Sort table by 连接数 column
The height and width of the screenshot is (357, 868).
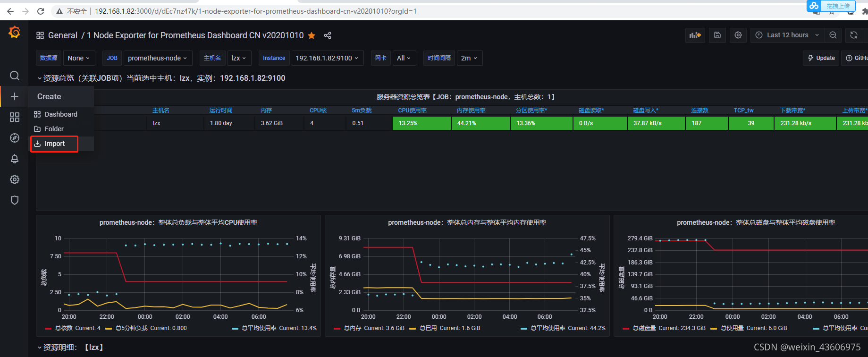click(x=699, y=110)
